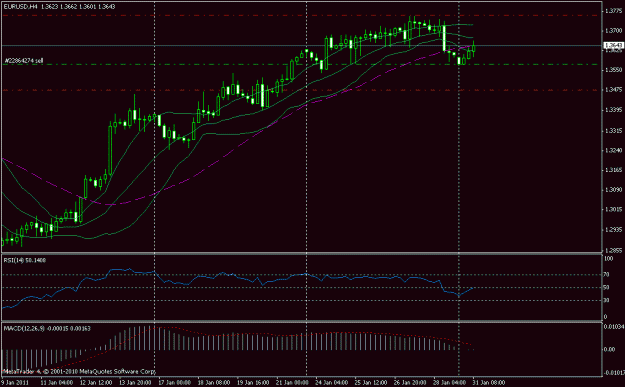625x387 pixels.
Task: Click the RSI scale value 100
Action: coord(609,259)
